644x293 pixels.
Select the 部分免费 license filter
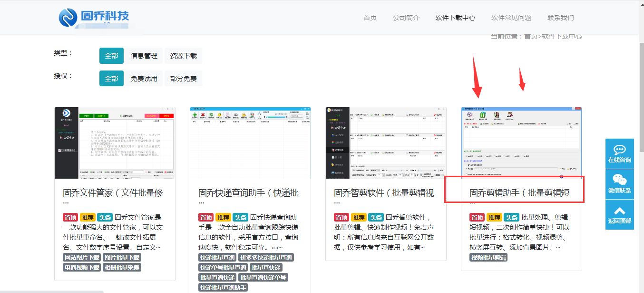tap(184, 78)
